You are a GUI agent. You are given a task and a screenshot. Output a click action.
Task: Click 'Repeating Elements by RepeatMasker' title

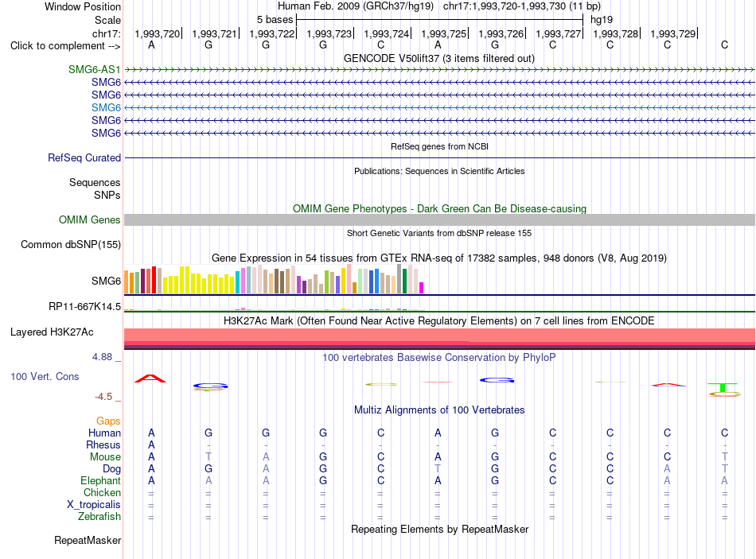439,529
